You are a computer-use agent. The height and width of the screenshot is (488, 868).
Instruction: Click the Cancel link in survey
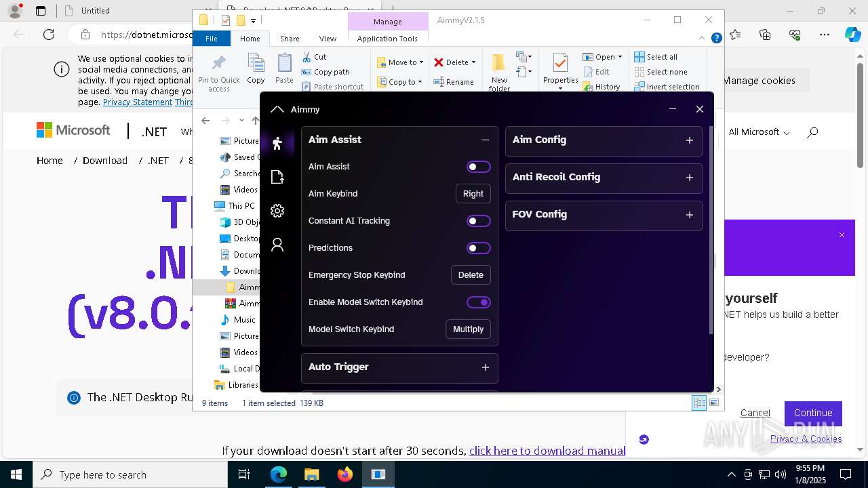[755, 413]
